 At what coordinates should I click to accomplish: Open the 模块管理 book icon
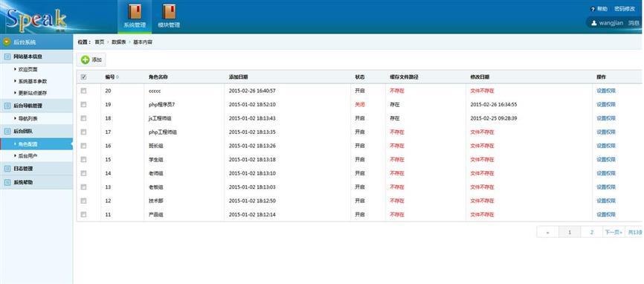click(x=169, y=11)
